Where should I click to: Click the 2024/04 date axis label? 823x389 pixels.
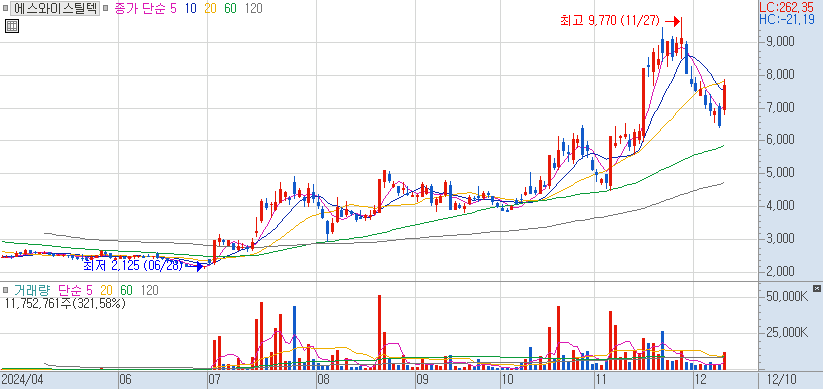tap(22, 380)
